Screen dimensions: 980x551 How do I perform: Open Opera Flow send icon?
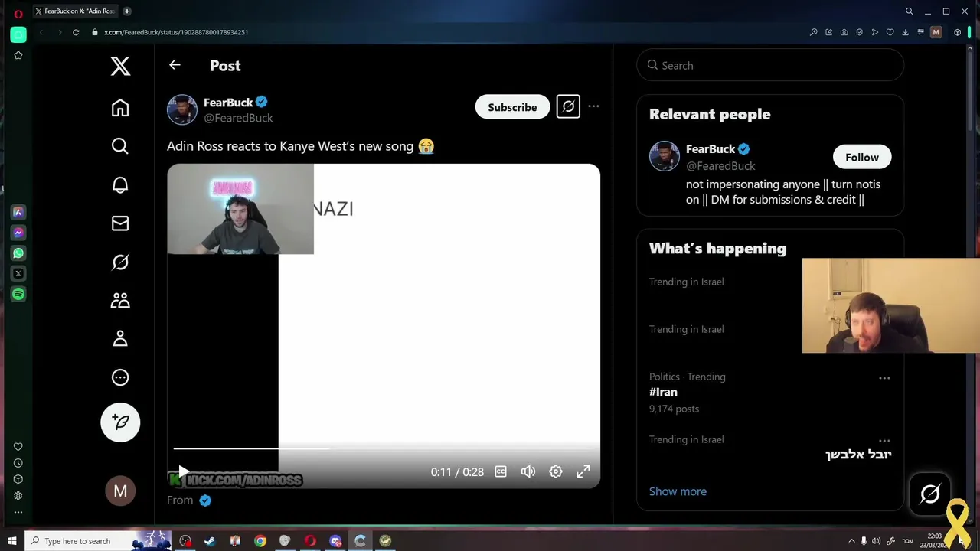coord(874,32)
